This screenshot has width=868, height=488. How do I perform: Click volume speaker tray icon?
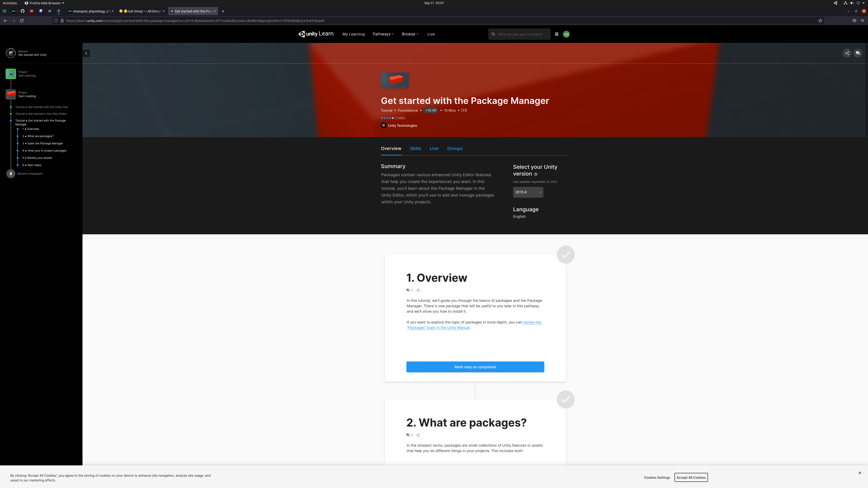click(851, 3)
